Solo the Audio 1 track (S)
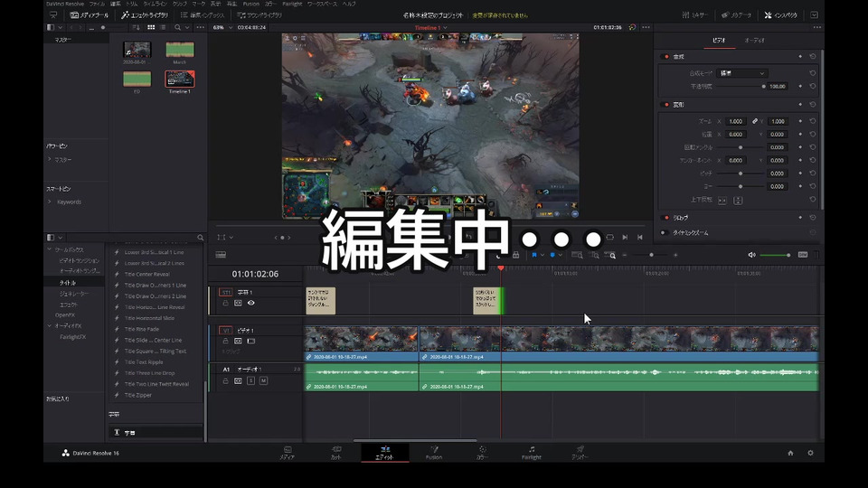The width and height of the screenshot is (868, 488). click(250, 380)
